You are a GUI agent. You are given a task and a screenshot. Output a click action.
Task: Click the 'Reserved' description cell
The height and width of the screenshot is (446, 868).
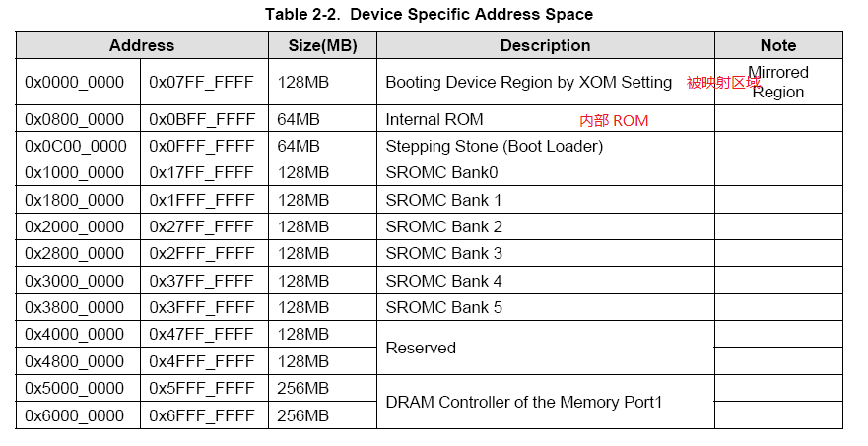click(421, 348)
